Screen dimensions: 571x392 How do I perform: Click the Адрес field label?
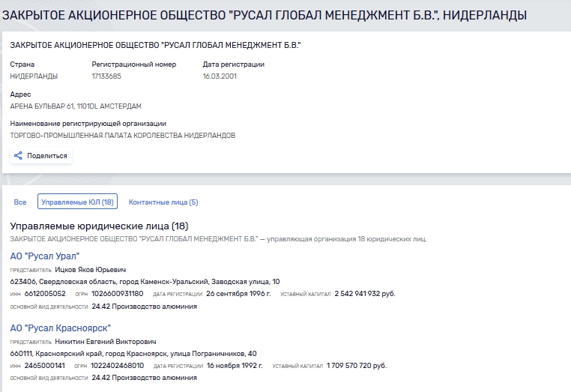20,94
